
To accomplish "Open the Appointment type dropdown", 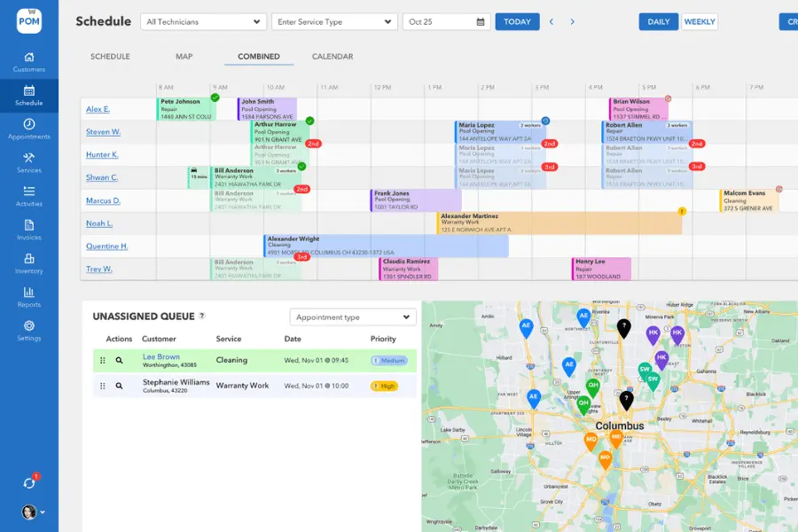I will 353,317.
